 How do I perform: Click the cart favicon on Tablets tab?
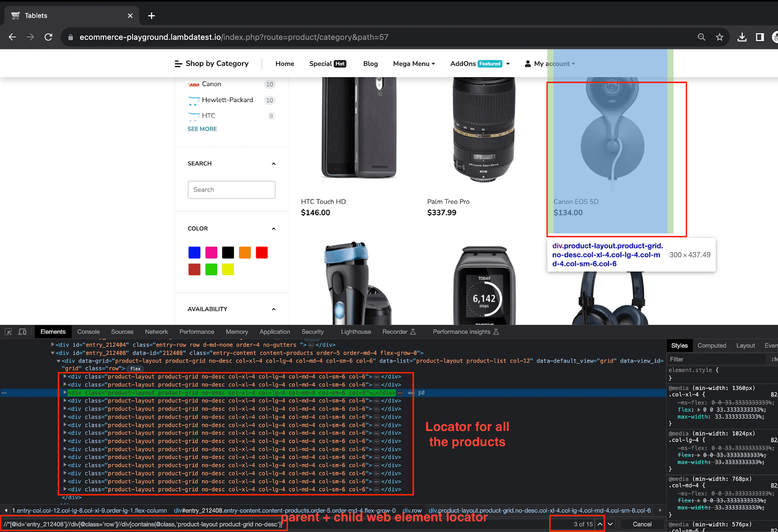tap(14, 15)
